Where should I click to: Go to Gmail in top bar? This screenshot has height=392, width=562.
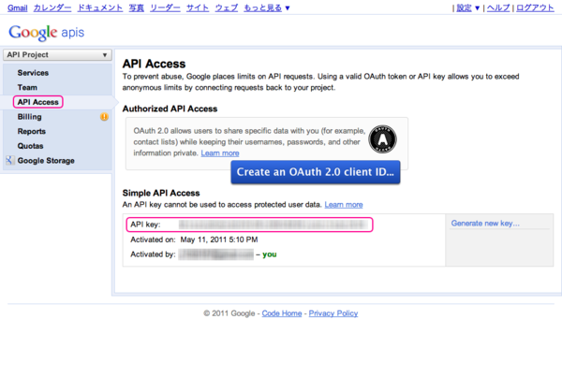point(17,7)
